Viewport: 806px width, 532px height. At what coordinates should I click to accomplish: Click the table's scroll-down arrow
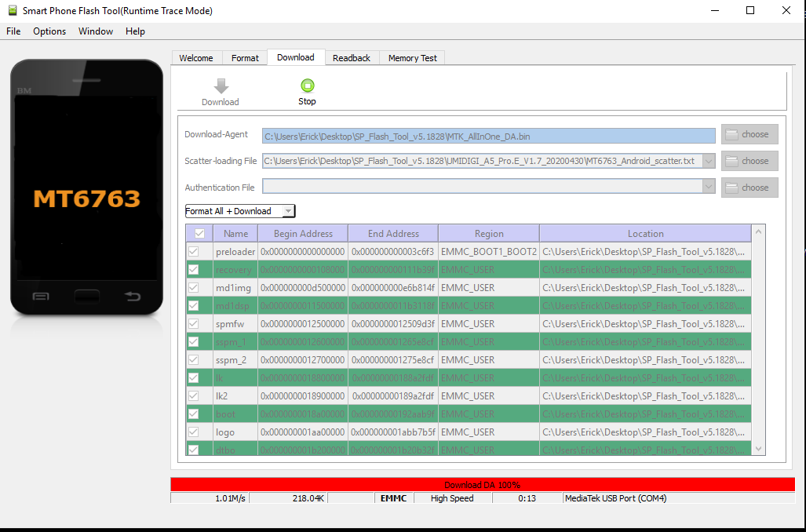(758, 449)
